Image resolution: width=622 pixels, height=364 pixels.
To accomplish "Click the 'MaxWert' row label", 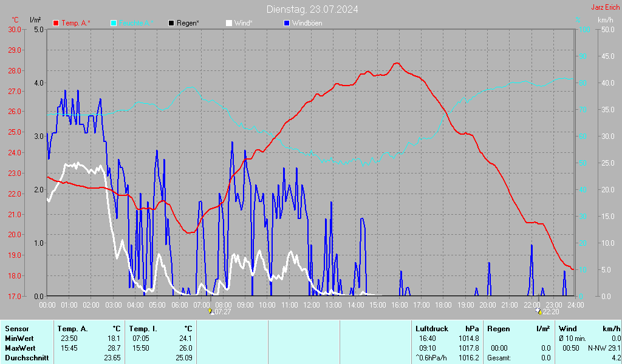I will coord(20,348).
